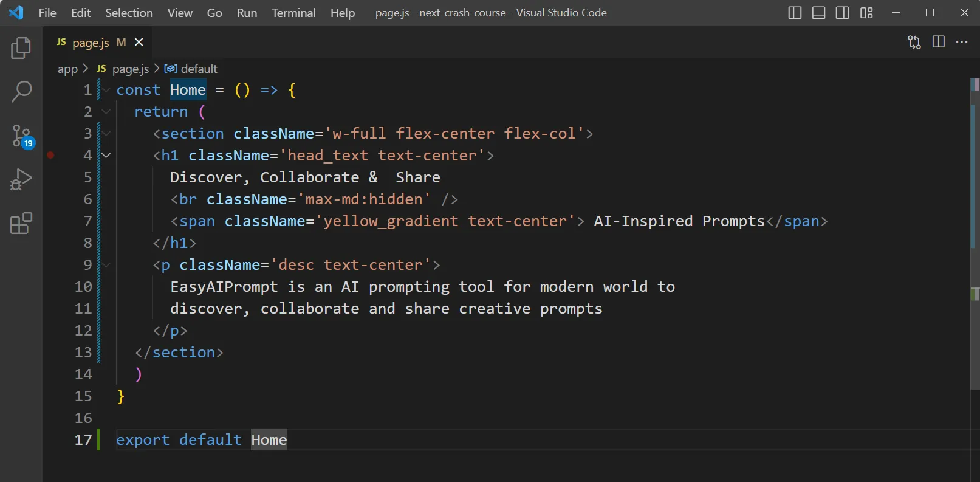Collapse the fold arrow on line 1
The height and width of the screenshot is (482, 980).
pyautogui.click(x=106, y=90)
